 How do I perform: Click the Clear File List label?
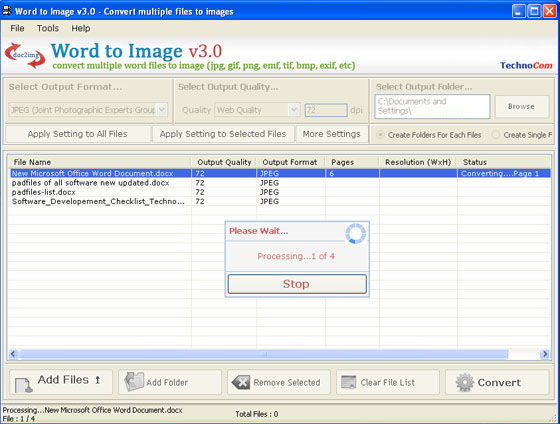pyautogui.click(x=388, y=383)
